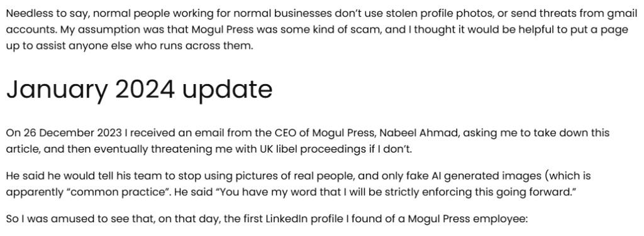The width and height of the screenshot is (644, 236).
Task: Click the date "26 December 2023"
Action: pos(73,133)
